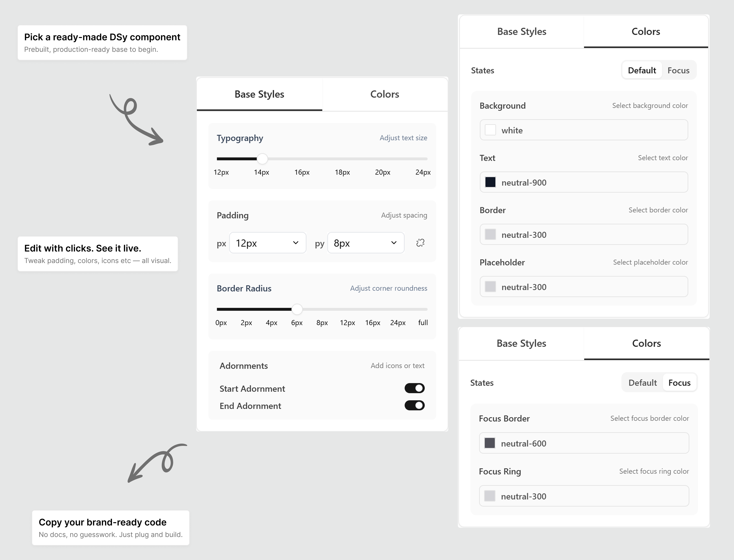Click the Border Radius slider thumb
This screenshot has height=560, width=734.
click(x=297, y=309)
